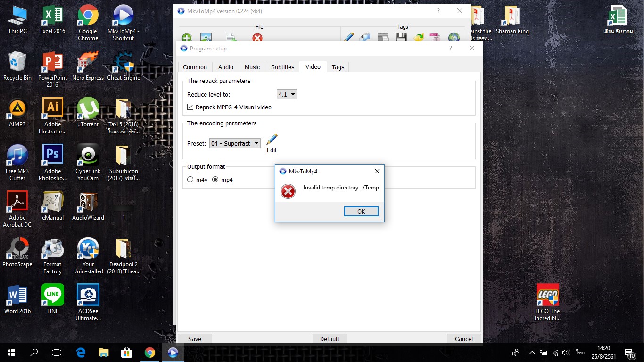The height and width of the screenshot is (362, 644).
Task: Open the Tags tab in Program setup
Action: pos(338,67)
